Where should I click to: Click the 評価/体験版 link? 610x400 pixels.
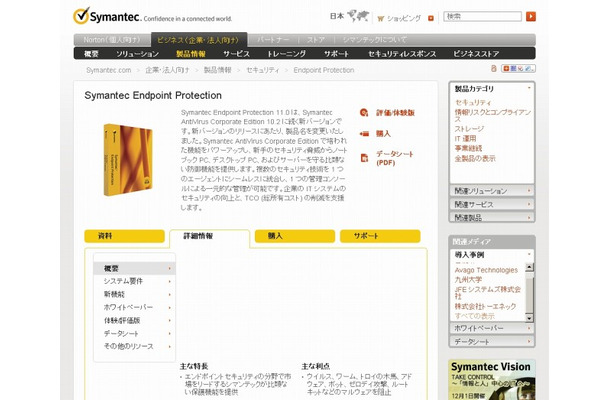pyautogui.click(x=395, y=113)
